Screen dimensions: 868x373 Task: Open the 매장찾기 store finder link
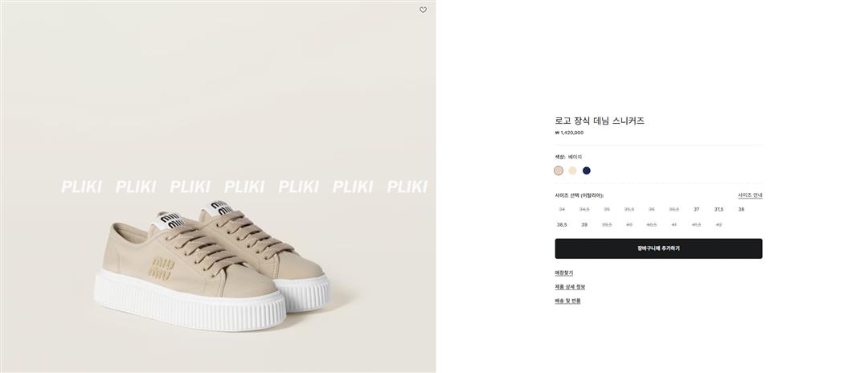(x=563, y=273)
